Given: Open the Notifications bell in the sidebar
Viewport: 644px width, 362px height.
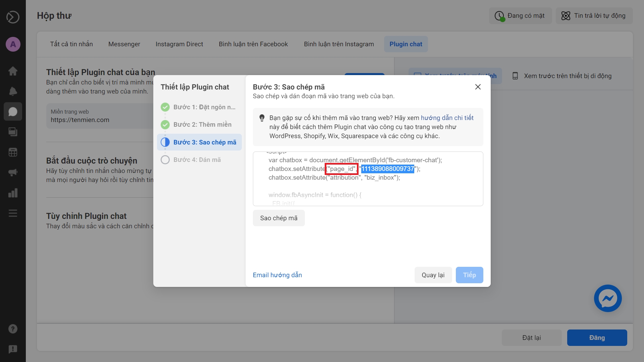Looking at the screenshot, I should 13,91.
